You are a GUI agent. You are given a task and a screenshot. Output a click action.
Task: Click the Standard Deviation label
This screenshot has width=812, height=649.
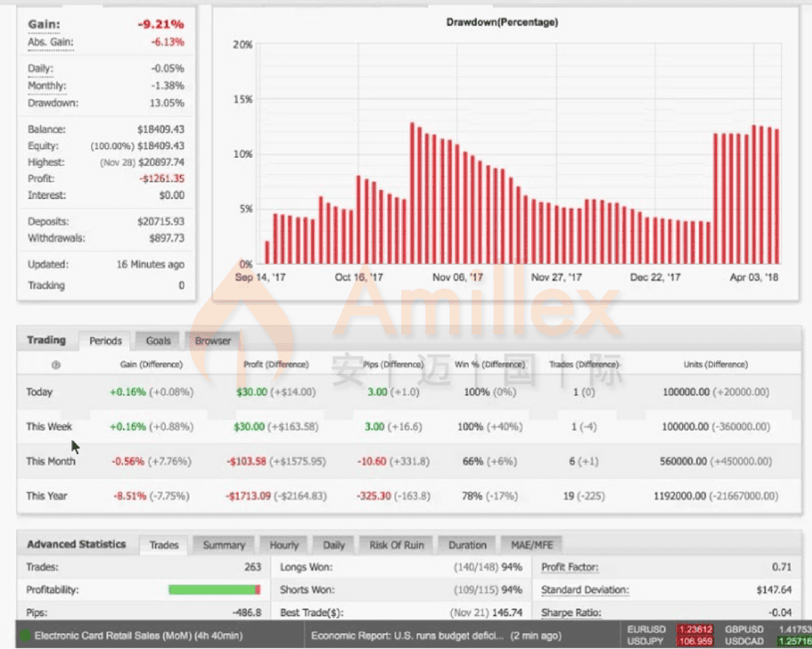click(x=584, y=590)
